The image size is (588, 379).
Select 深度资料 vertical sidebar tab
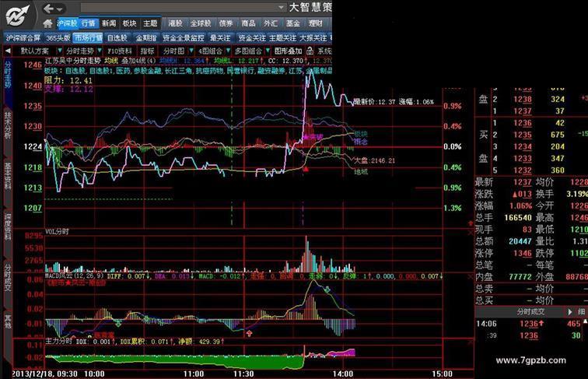pyautogui.click(x=8, y=226)
